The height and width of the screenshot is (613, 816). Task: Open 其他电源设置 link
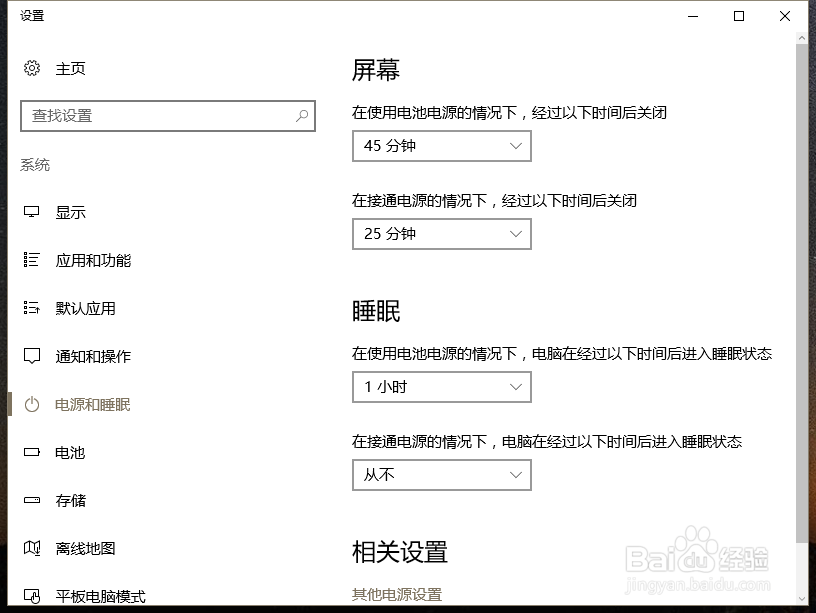click(390, 592)
